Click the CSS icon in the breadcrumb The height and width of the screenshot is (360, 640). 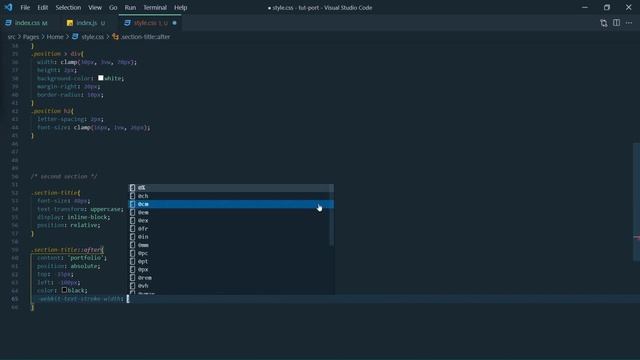pyautogui.click(x=75, y=37)
